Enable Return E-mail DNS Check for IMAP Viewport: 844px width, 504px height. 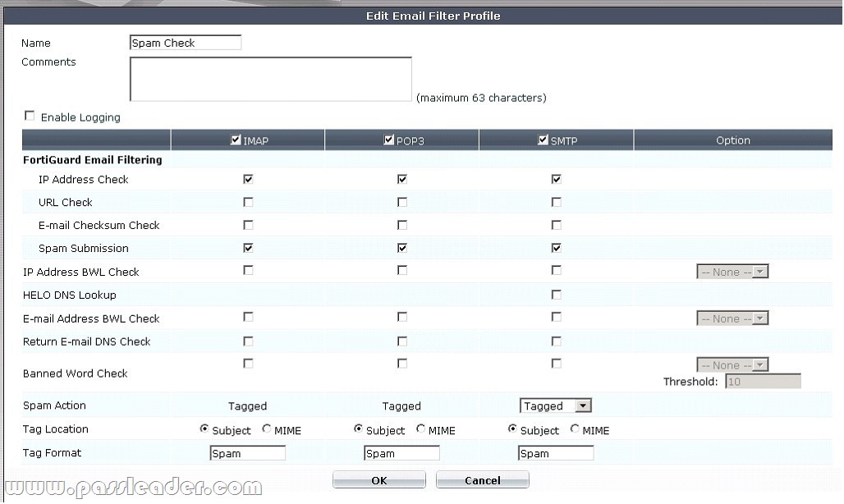[248, 341]
